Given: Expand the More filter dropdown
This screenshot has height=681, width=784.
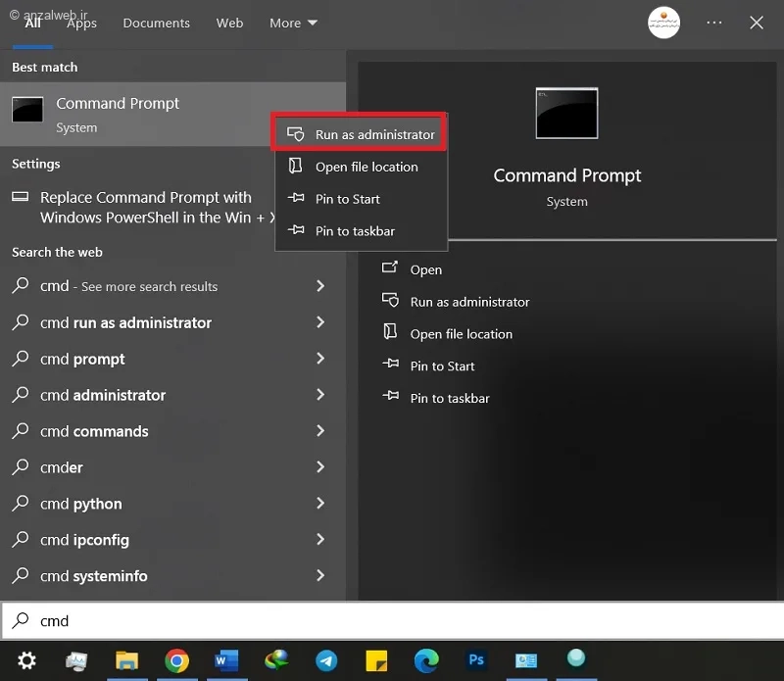Looking at the screenshot, I should (293, 23).
